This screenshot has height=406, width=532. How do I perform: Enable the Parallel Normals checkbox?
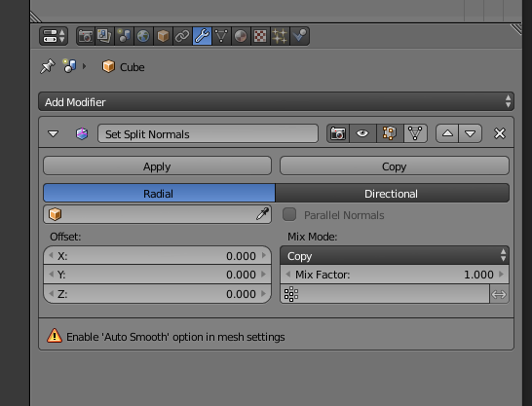tap(289, 214)
